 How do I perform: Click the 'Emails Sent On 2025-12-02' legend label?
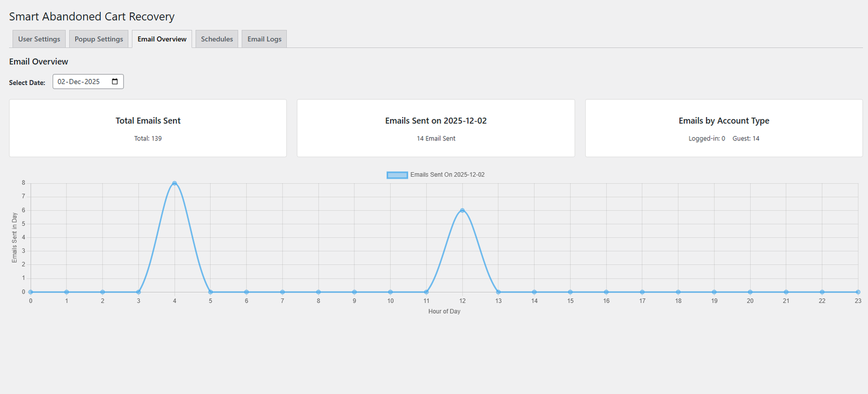pyautogui.click(x=447, y=175)
